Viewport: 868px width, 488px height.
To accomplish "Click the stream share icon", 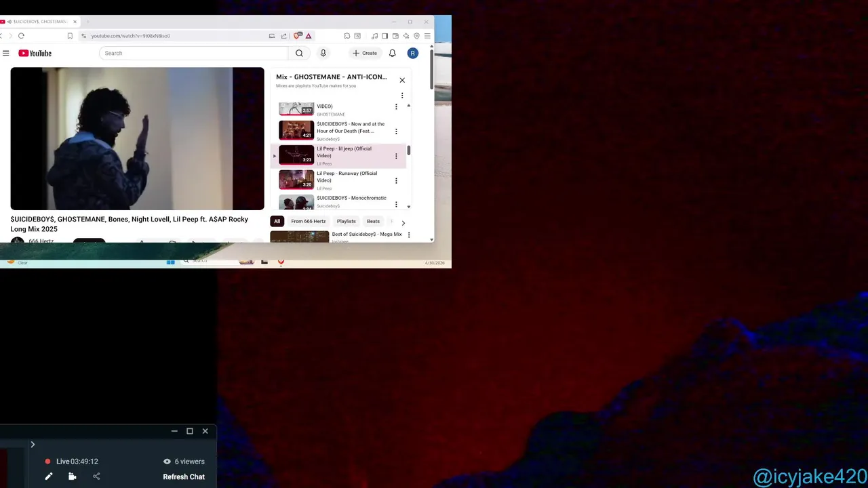I will [96, 476].
